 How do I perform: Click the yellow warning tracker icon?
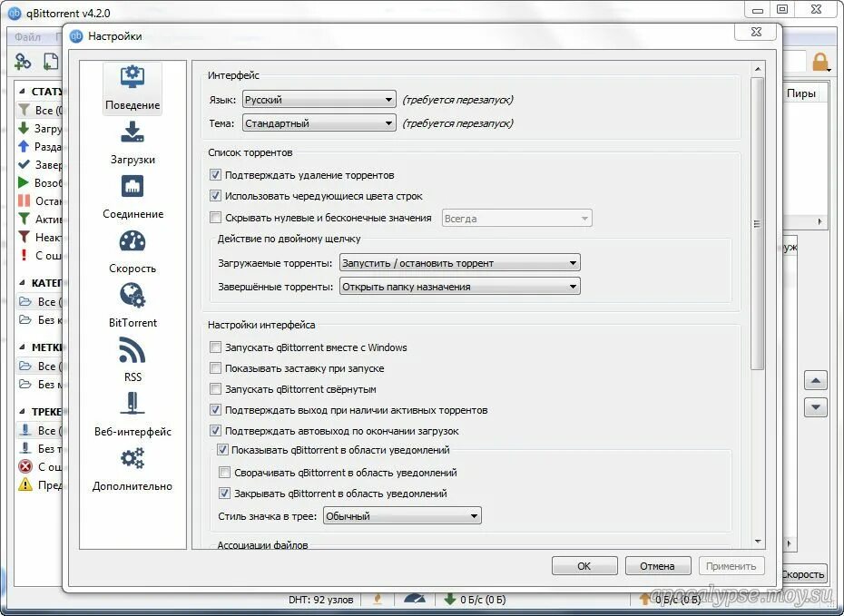25,484
